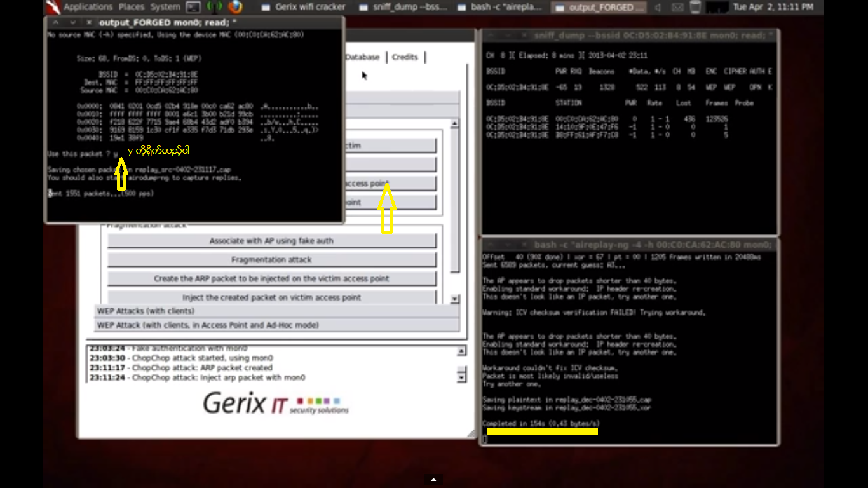Click 'Saving keystream in replay_dec' line
The image size is (868, 488).
(568, 408)
